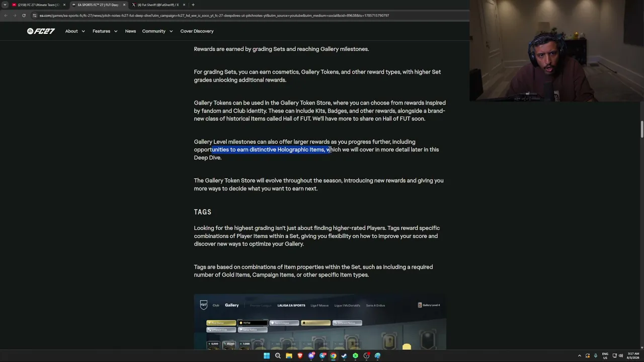This screenshot has width=644, height=362.
Task: Click the paragraph starting 'Gallery Tokens can be used'
Action: pyautogui.click(x=319, y=111)
